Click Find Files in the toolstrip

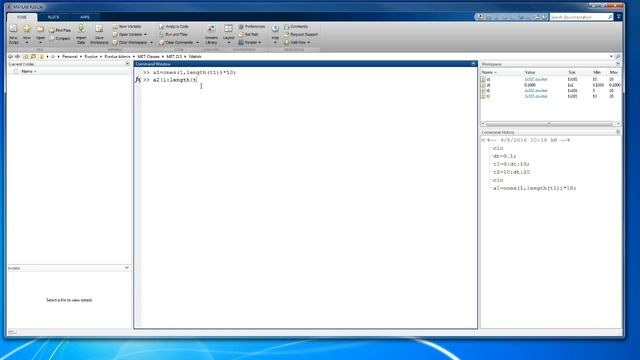60,30
